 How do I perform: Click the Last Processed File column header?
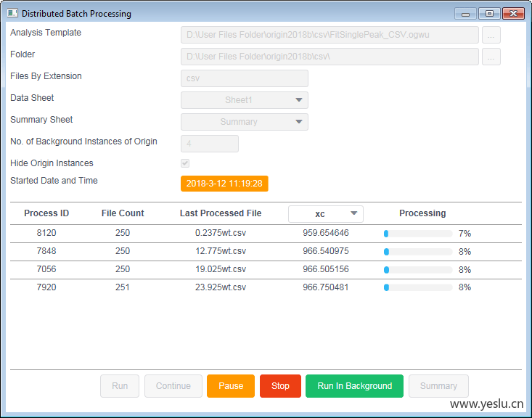pyautogui.click(x=221, y=213)
